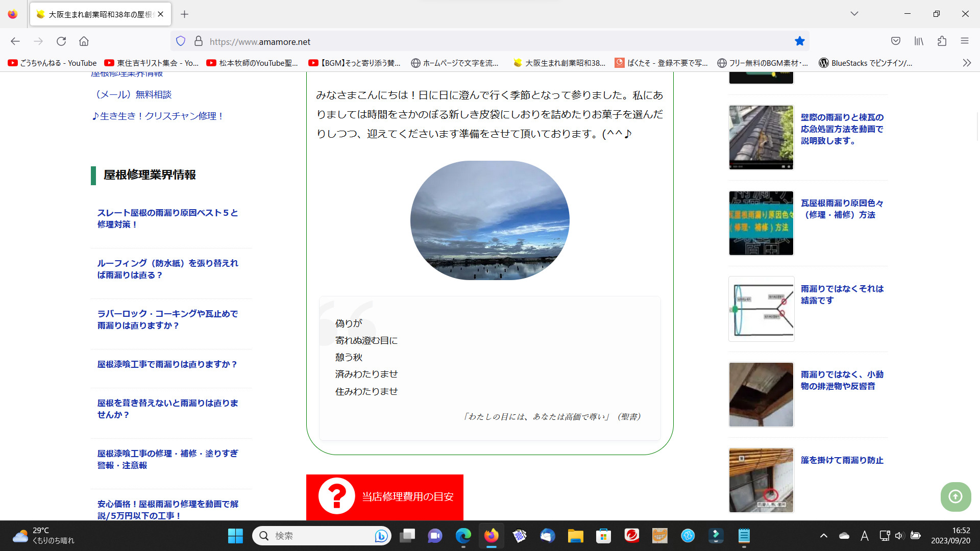Reload the current page
This screenshot has height=551, width=980.
coord(61,41)
